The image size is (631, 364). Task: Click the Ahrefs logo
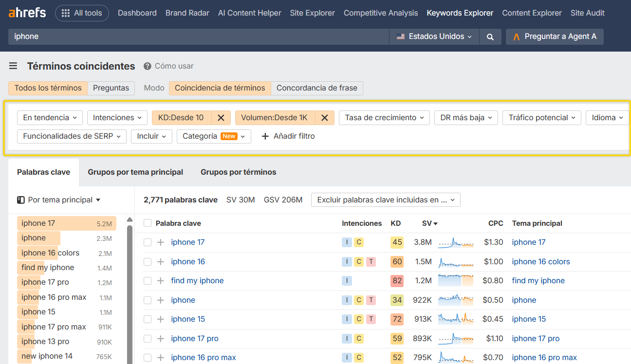click(x=27, y=13)
